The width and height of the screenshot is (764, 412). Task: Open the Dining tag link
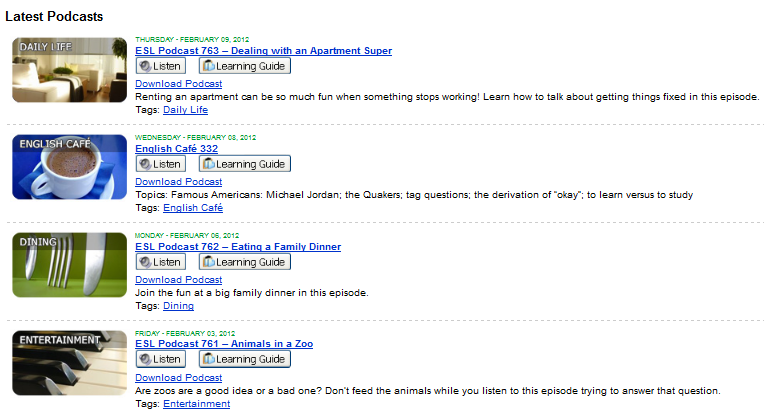178,306
